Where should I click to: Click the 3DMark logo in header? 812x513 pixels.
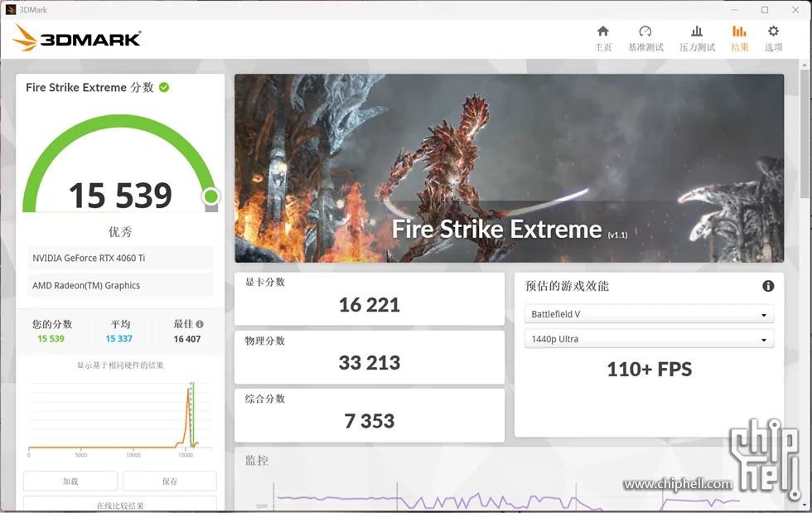tap(76, 38)
